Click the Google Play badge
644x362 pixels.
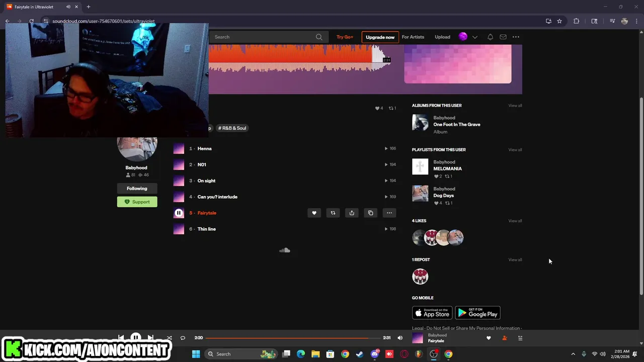pyautogui.click(x=477, y=313)
